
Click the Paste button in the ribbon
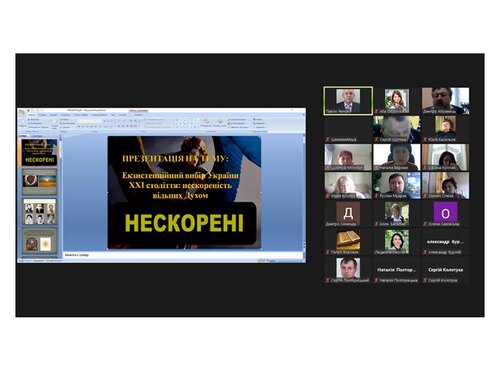[22, 123]
